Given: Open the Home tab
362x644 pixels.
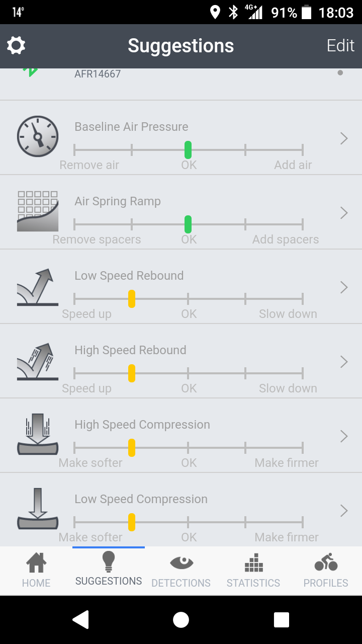Looking at the screenshot, I should click(36, 570).
